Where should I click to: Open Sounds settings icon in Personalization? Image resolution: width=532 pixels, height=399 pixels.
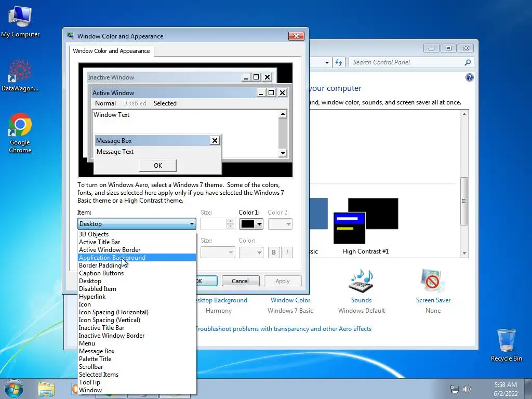(362, 281)
